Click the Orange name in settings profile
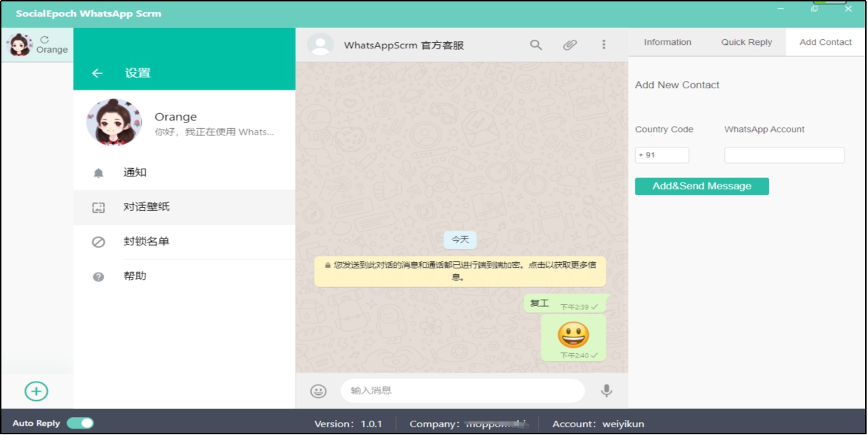868x435 pixels. (176, 117)
